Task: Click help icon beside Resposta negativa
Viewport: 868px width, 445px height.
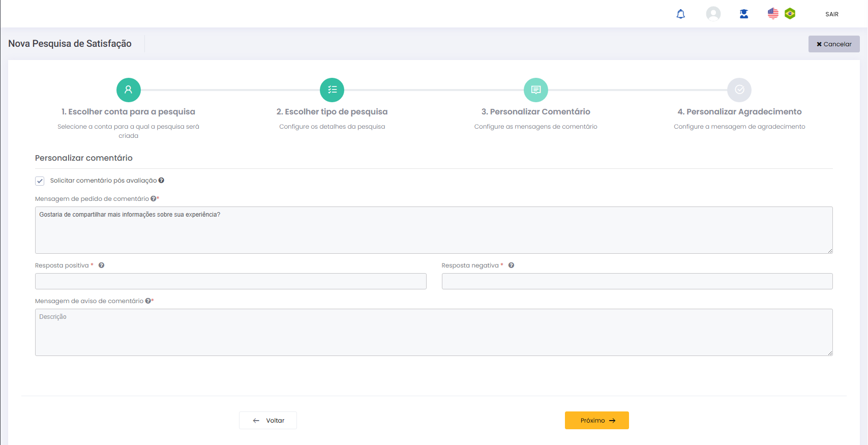Action: [x=512, y=265]
